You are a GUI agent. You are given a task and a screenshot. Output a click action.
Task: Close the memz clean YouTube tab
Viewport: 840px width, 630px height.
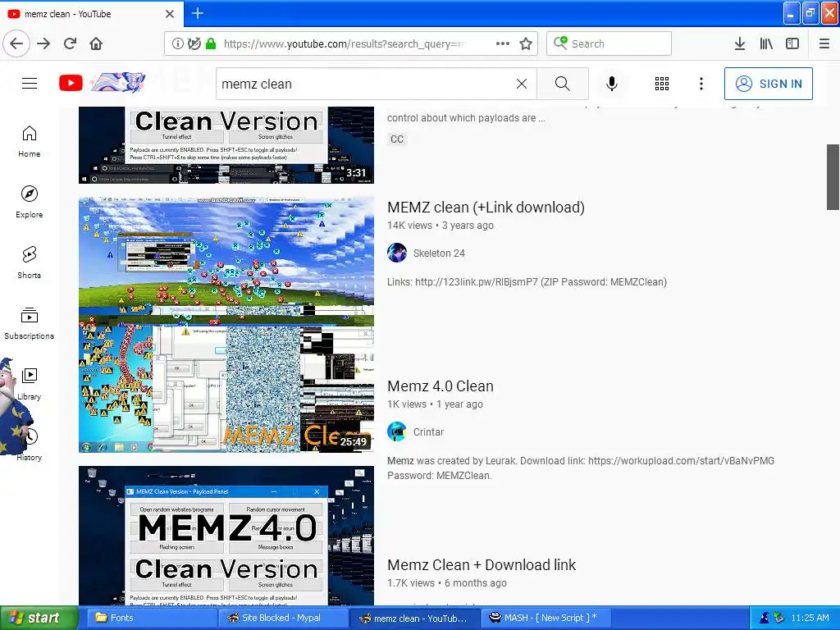170,14
